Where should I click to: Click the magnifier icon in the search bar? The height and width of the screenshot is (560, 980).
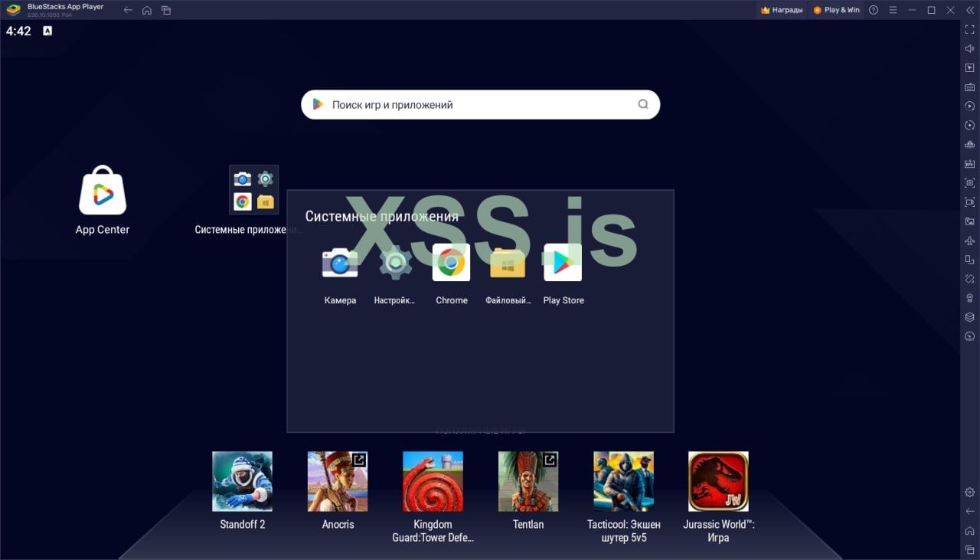pos(643,105)
